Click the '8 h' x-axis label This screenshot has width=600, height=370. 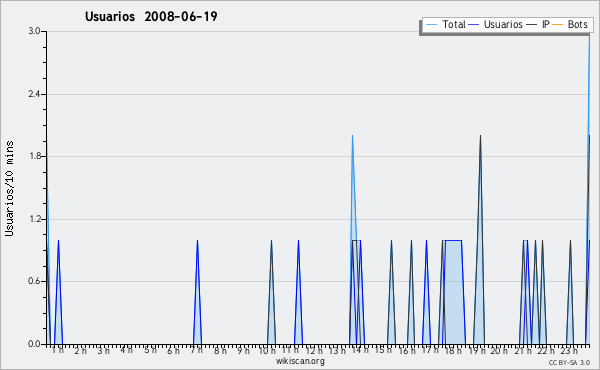pyautogui.click(x=220, y=350)
